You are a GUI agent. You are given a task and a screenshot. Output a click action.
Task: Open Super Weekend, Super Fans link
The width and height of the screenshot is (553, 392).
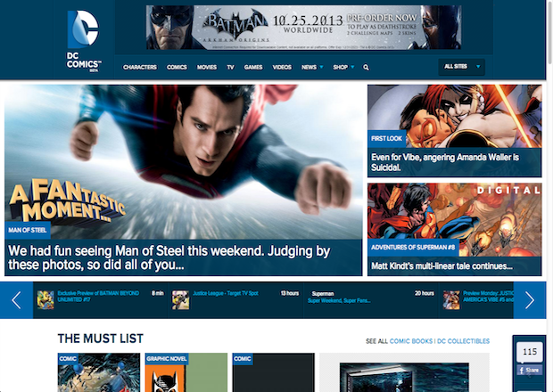(339, 301)
